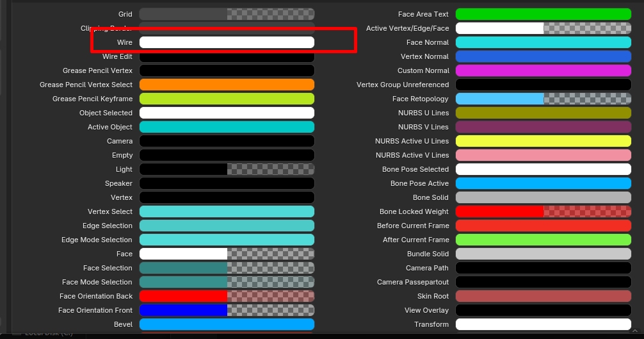Click the white Wire color swatch
The image size is (644, 339).
pos(227,42)
